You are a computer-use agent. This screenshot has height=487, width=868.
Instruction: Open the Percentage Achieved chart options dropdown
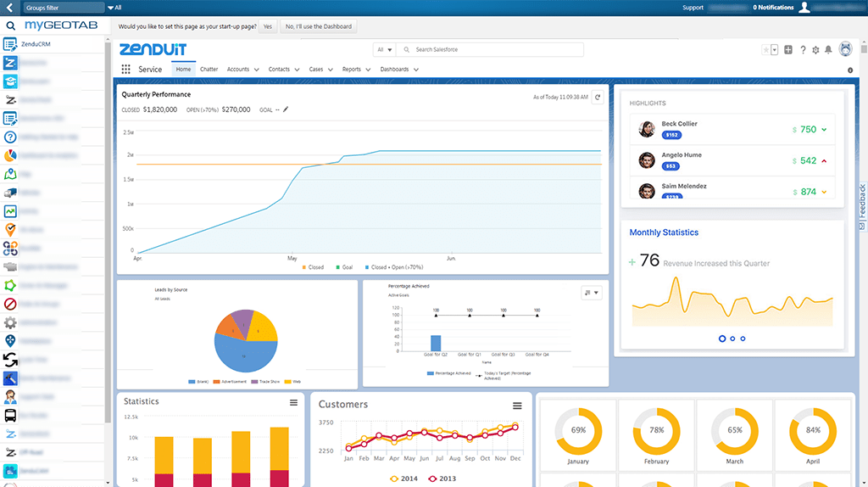click(591, 293)
